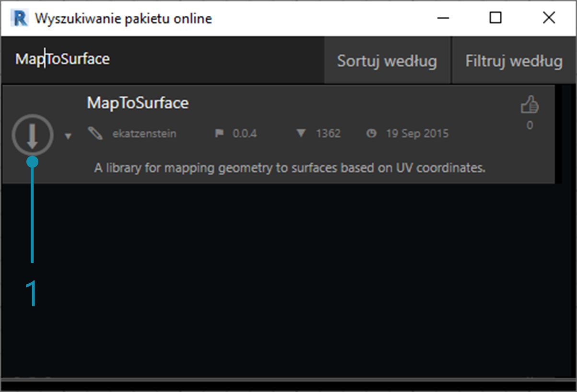
Task: Open the Sortuj według sort menu
Action: pyautogui.click(x=387, y=61)
